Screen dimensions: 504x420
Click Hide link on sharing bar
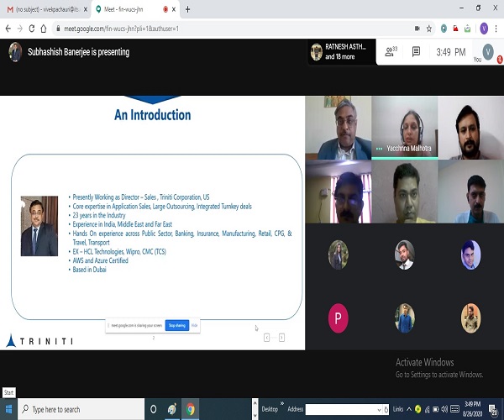[195, 325]
